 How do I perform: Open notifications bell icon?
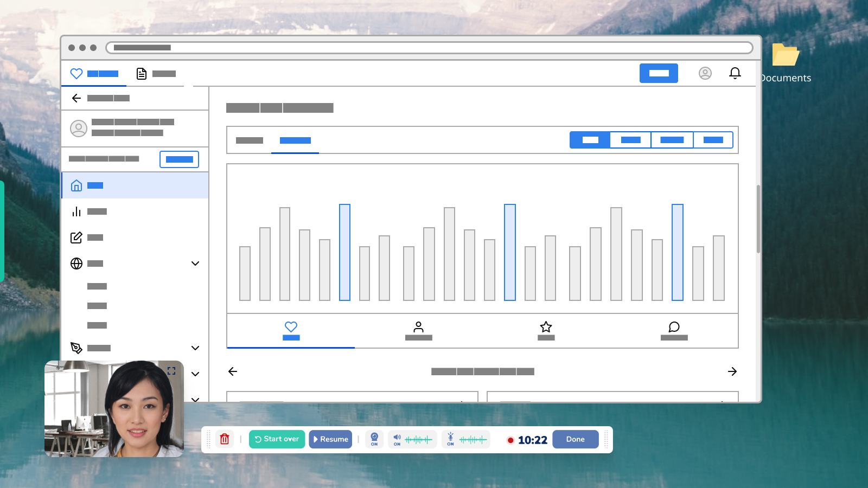(735, 73)
